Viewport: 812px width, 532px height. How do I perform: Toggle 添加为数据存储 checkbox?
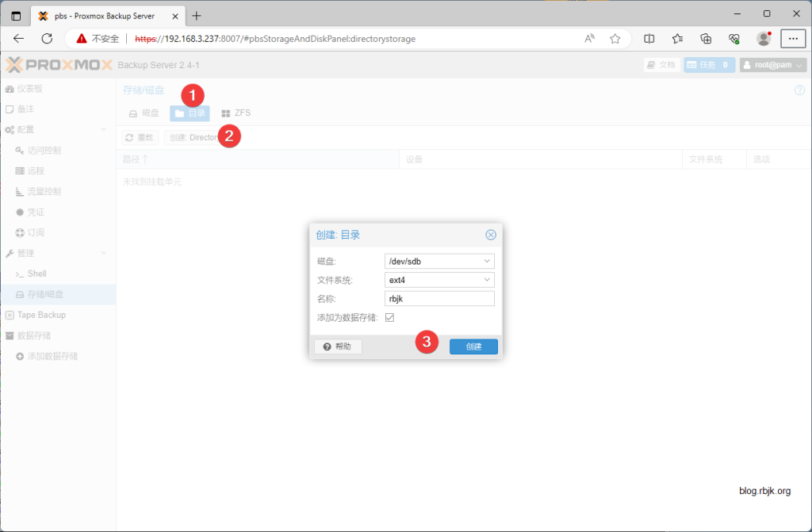[x=389, y=318]
